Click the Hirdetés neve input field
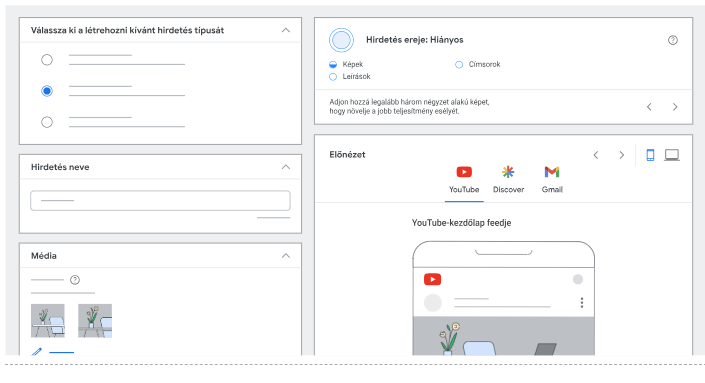Viewport: 705px width, 383px height. point(160,200)
